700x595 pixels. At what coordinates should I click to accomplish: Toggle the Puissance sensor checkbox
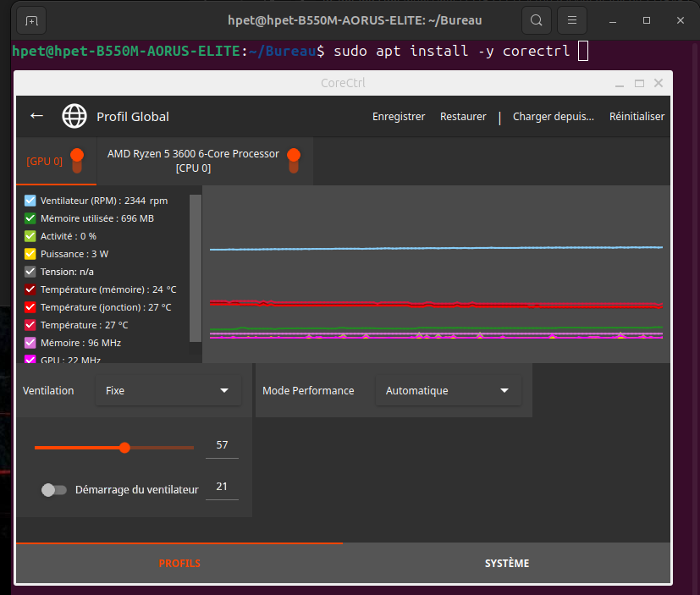coord(30,254)
